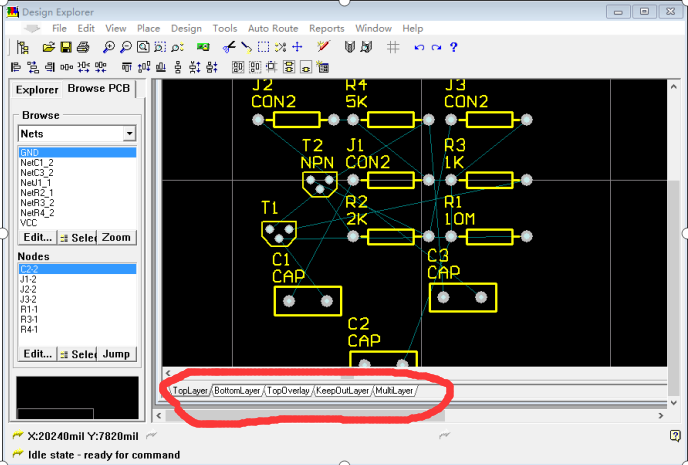Click the Zoom button under Nets
Viewport: 688px width, 465px height.
pyautogui.click(x=116, y=237)
